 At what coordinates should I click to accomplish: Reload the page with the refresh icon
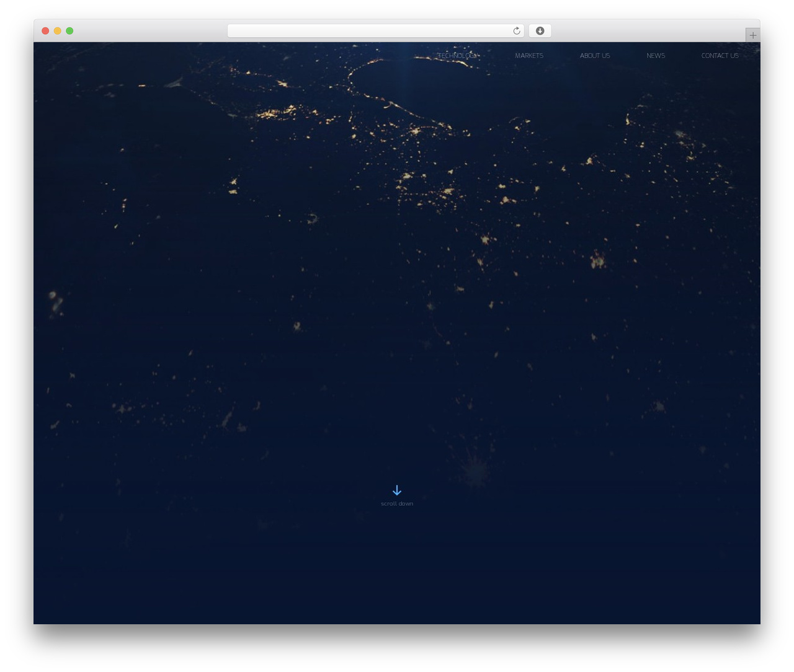point(516,31)
